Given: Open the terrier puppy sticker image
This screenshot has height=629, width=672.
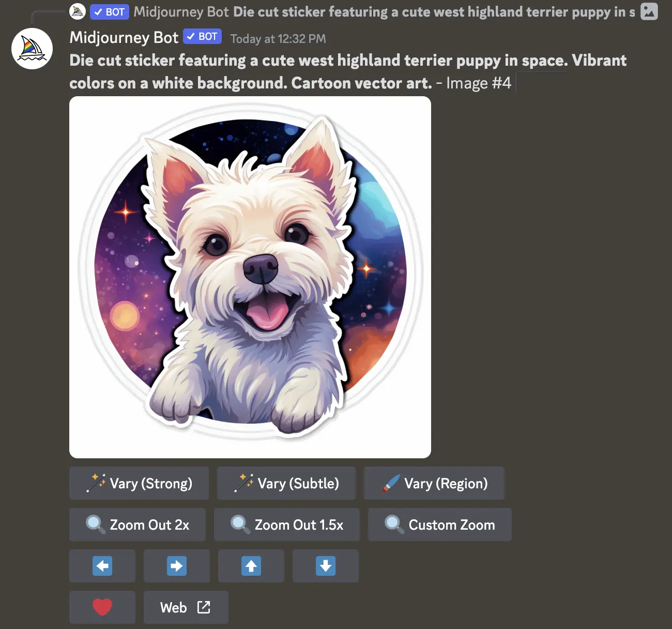Looking at the screenshot, I should click(x=250, y=277).
